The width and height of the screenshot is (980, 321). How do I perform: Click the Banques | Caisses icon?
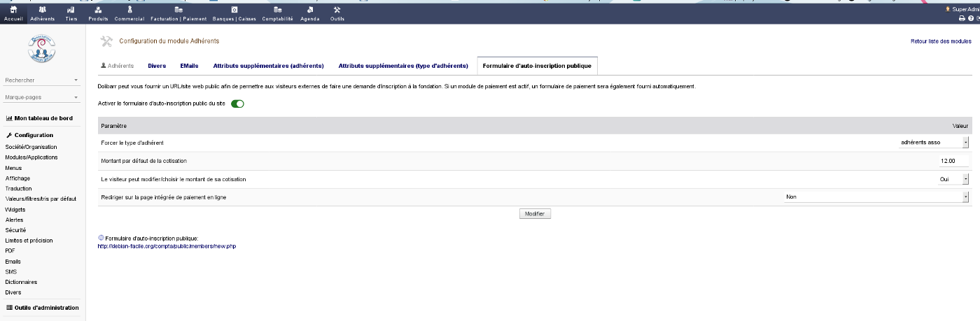pyautogui.click(x=234, y=10)
